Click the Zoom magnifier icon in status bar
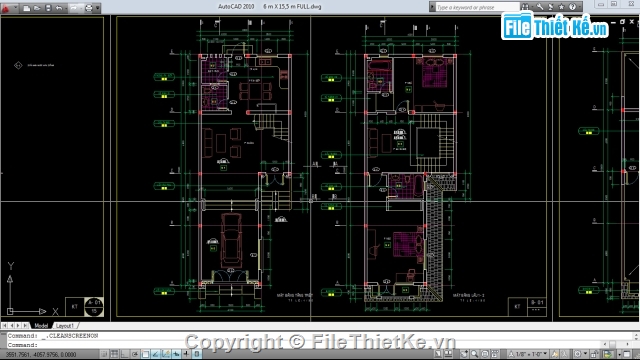 (x=474, y=354)
